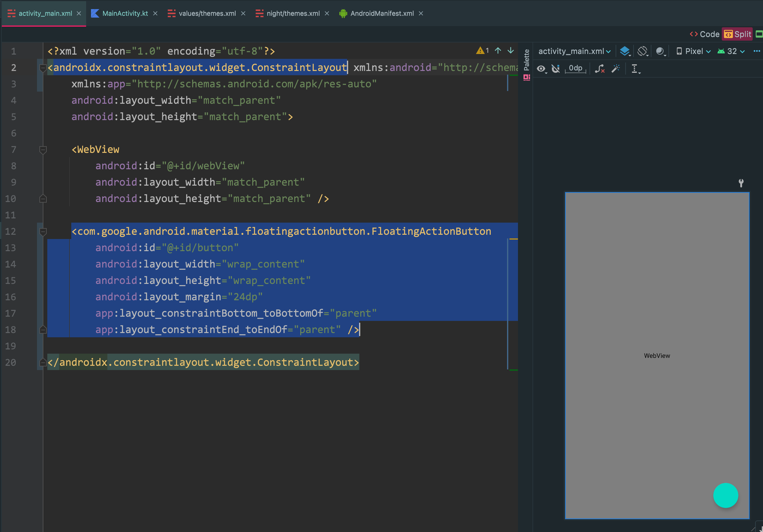The height and width of the screenshot is (532, 763).
Task: Click the teal floating action button preview
Action: tap(725, 495)
